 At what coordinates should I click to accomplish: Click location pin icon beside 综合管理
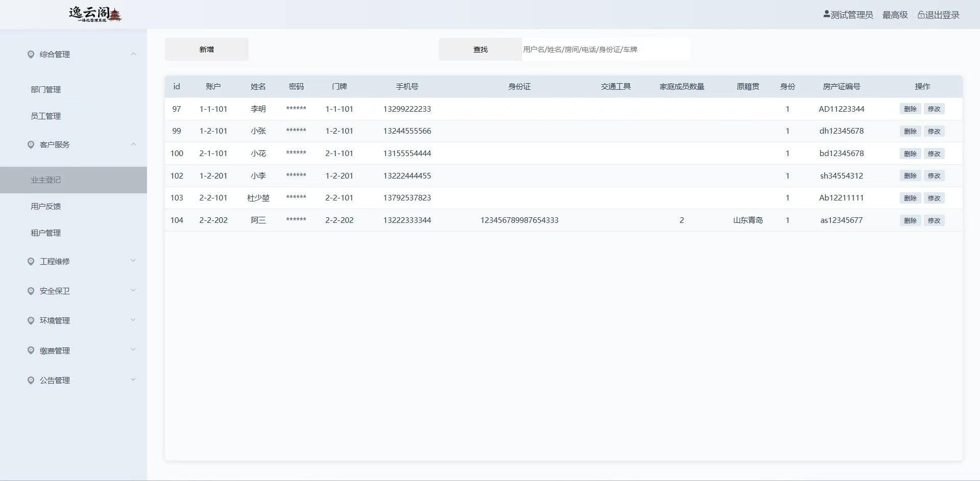(31, 55)
